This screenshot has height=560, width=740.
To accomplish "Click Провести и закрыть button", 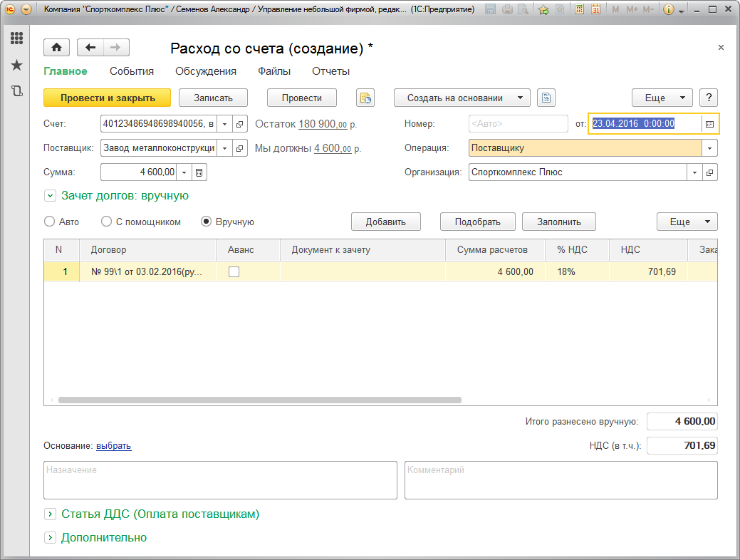I will pos(107,98).
